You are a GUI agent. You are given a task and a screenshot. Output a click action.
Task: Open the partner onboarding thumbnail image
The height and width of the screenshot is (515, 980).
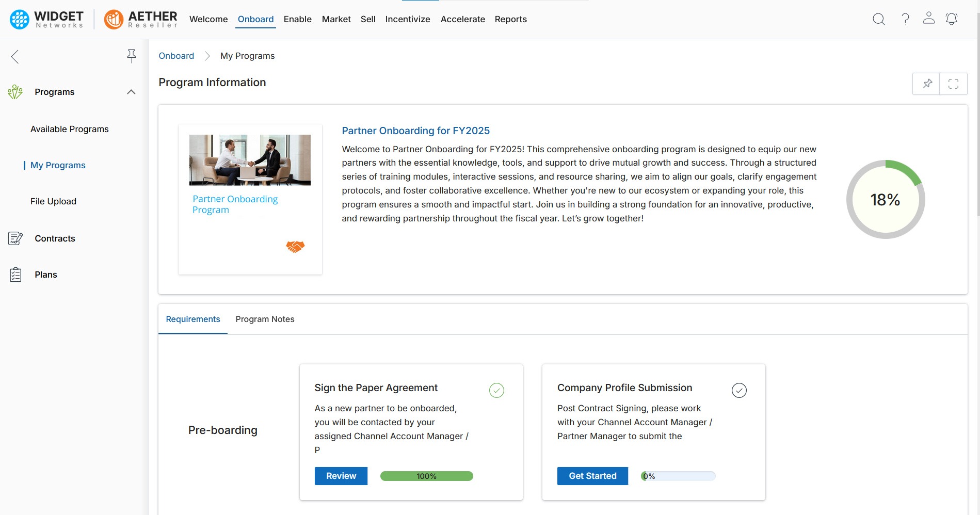(250, 160)
